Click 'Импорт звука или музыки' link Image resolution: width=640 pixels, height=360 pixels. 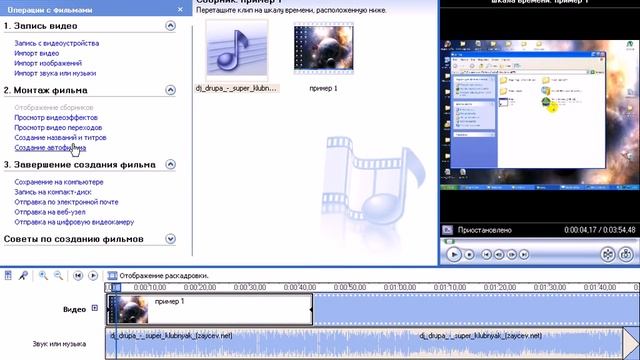(x=55, y=73)
